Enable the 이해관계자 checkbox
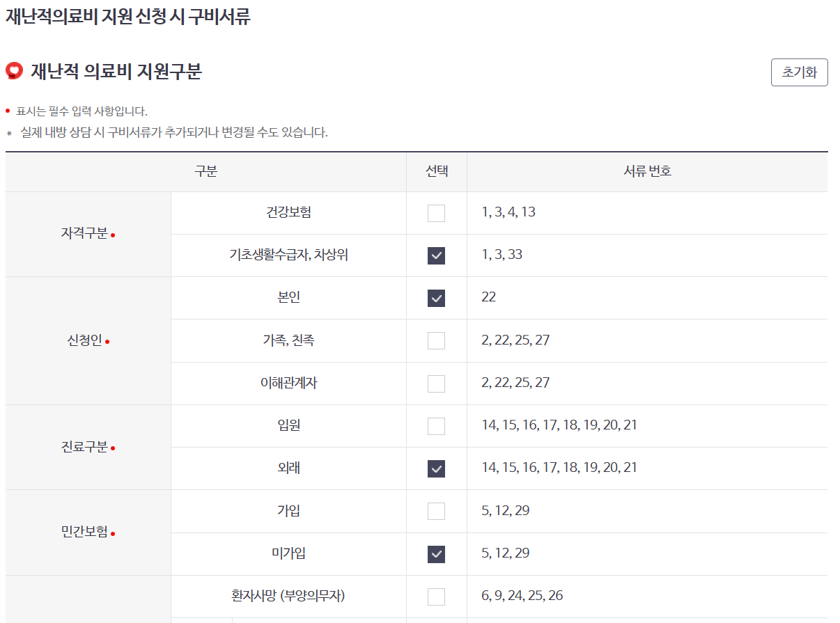This screenshot has width=840, height=623. click(436, 383)
